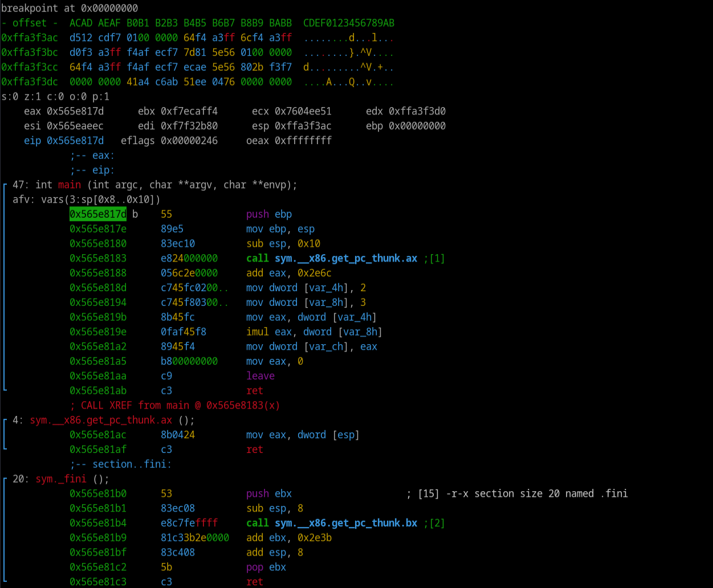The height and width of the screenshot is (588, 713).
Task: Click the afv: vars summary line
Action: 86,200
